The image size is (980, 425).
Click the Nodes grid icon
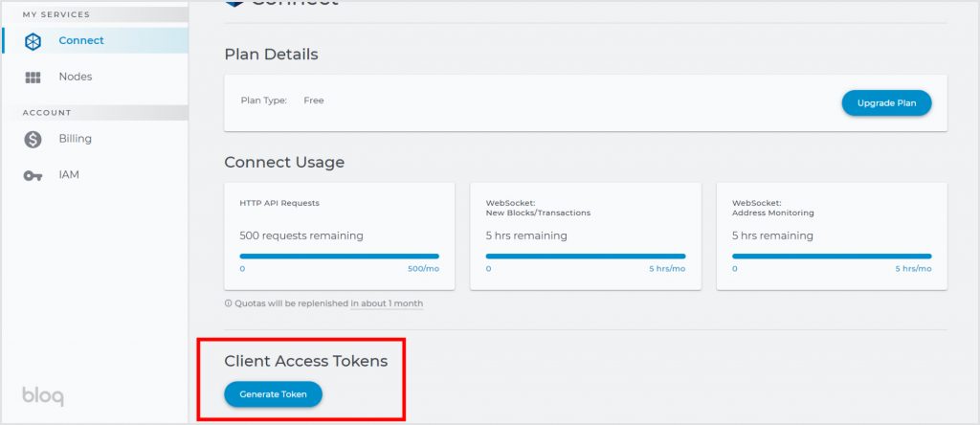pyautogui.click(x=33, y=78)
